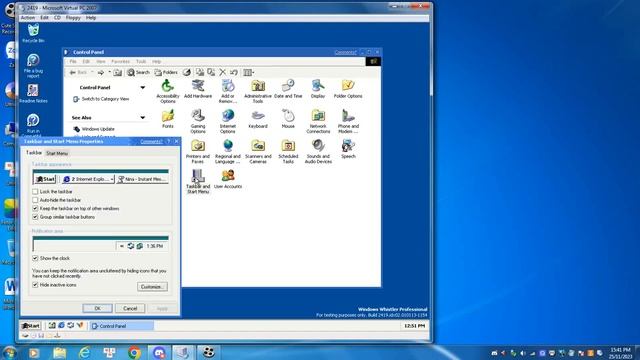
Task: Toggle Lock the taskbar checkbox
Action: click(x=35, y=191)
